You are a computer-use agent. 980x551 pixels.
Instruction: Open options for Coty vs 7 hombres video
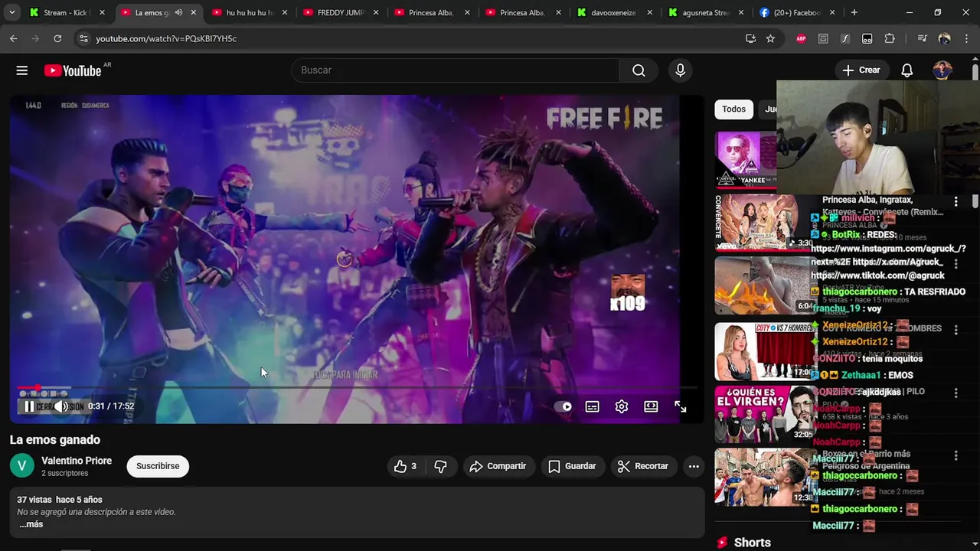pyautogui.click(x=955, y=329)
